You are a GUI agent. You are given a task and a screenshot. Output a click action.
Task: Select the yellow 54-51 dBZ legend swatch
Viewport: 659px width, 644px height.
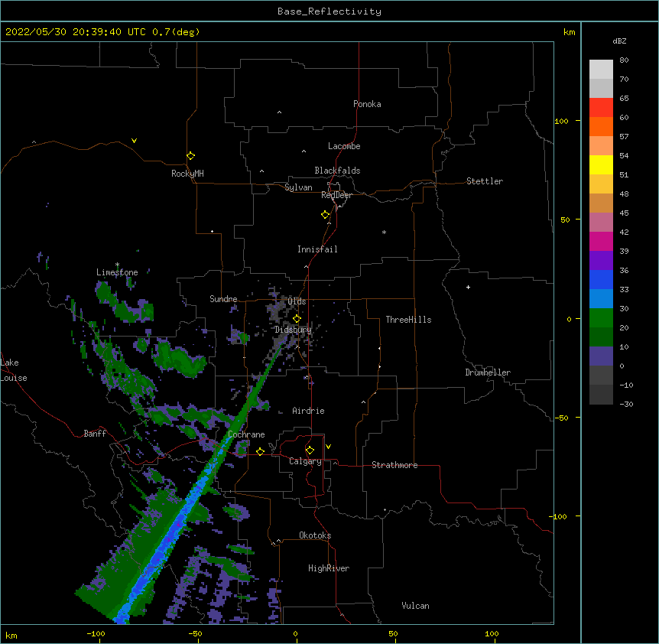tap(601, 164)
